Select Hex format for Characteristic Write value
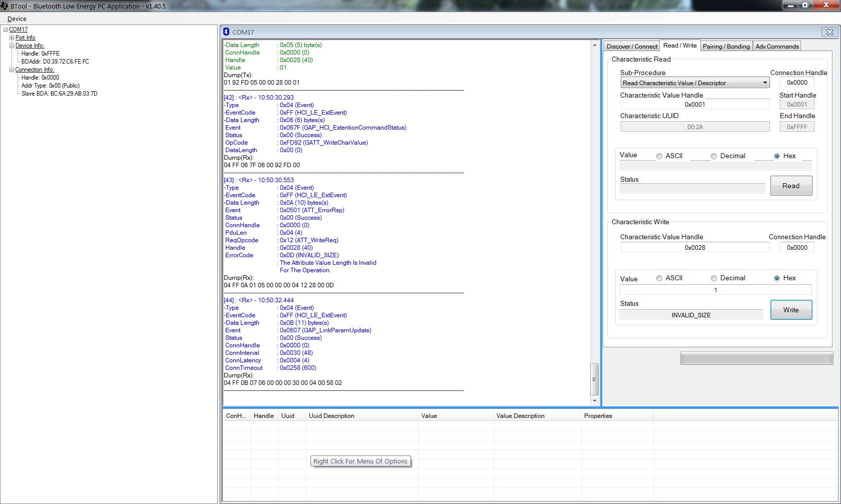 tap(777, 278)
